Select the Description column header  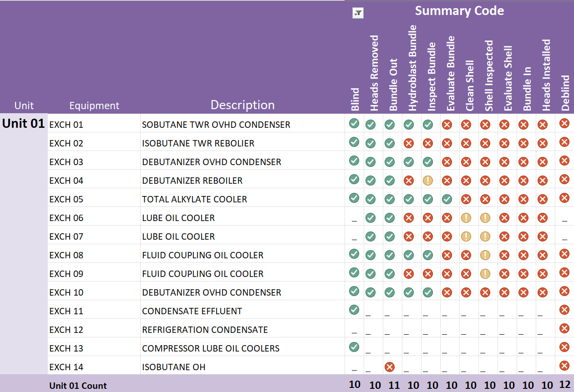click(242, 105)
